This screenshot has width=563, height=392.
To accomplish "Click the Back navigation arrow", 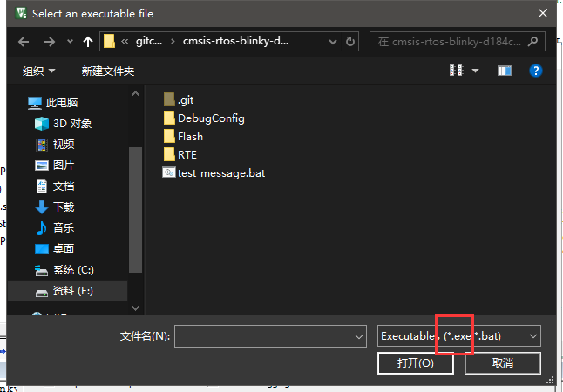I will pos(23,42).
